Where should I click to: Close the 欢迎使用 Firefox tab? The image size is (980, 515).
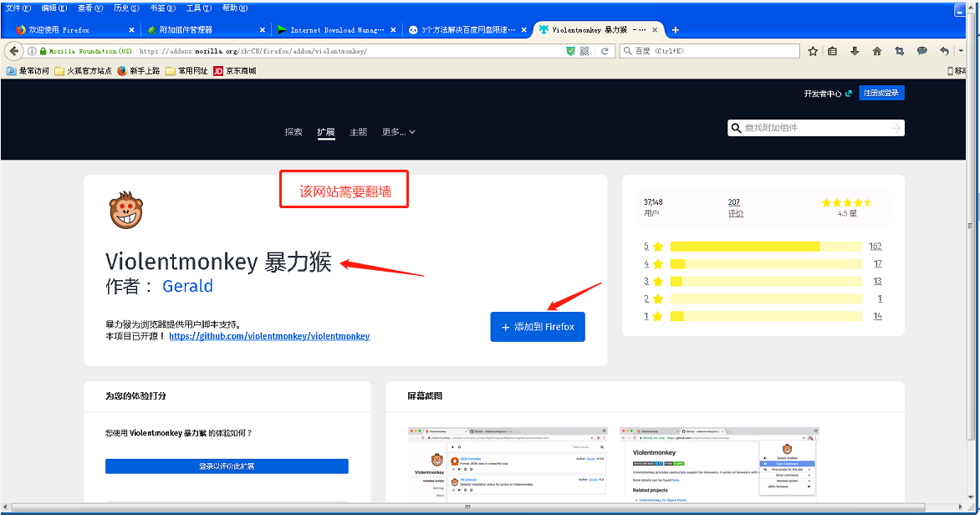point(131,30)
